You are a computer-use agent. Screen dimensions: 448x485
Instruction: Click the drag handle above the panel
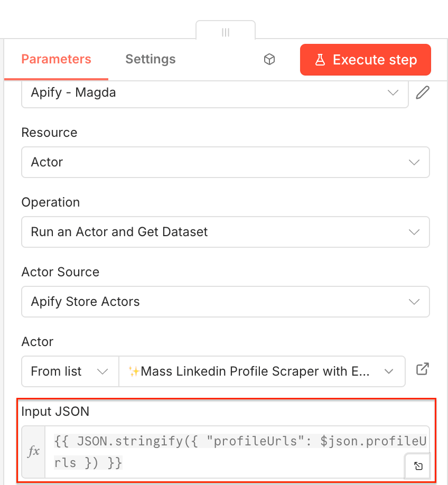tap(226, 32)
